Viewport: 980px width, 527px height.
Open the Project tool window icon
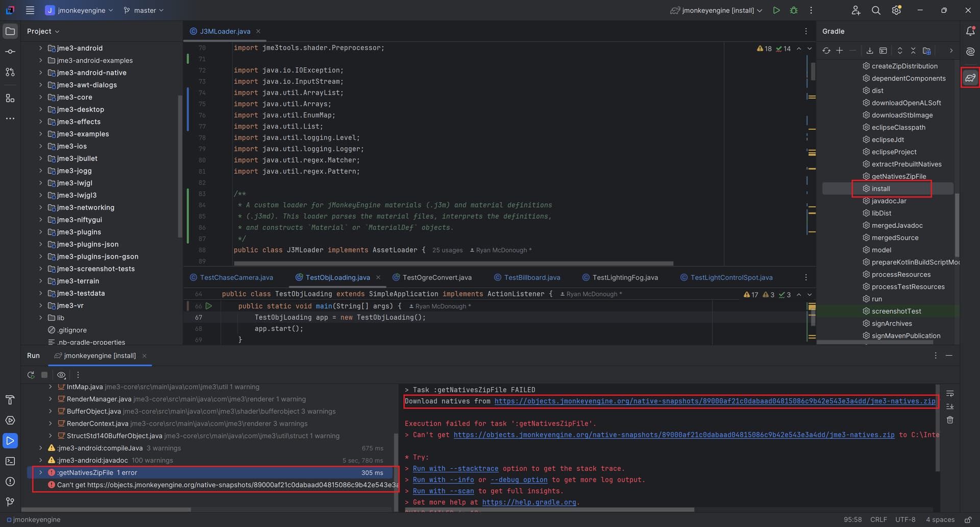coord(10,31)
